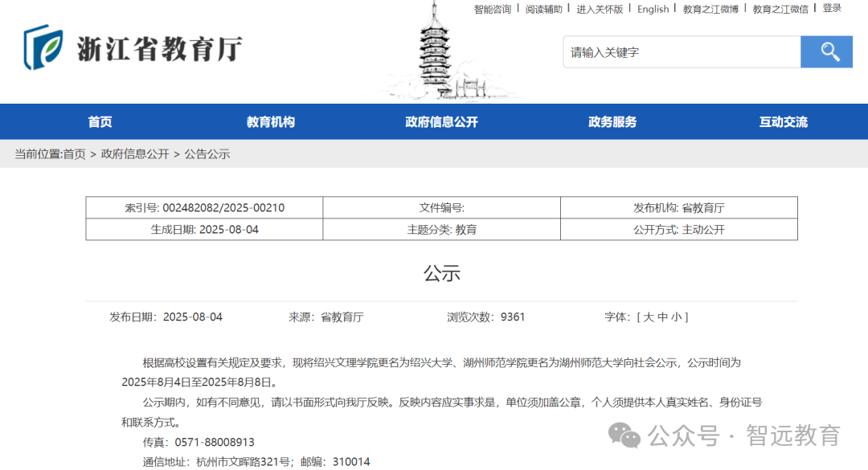Click the 发布日期: 2025-08-04 text
The image size is (868, 470).
click(x=166, y=317)
